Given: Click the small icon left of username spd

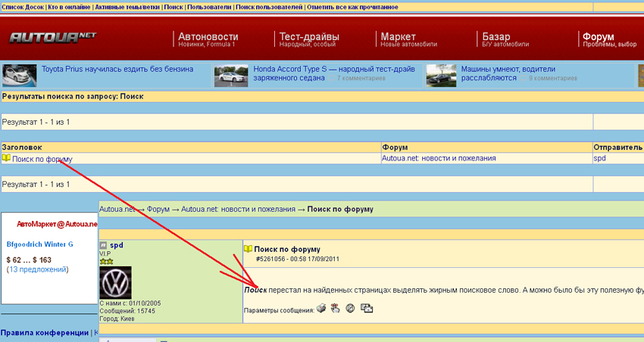Looking at the screenshot, I should [104, 246].
